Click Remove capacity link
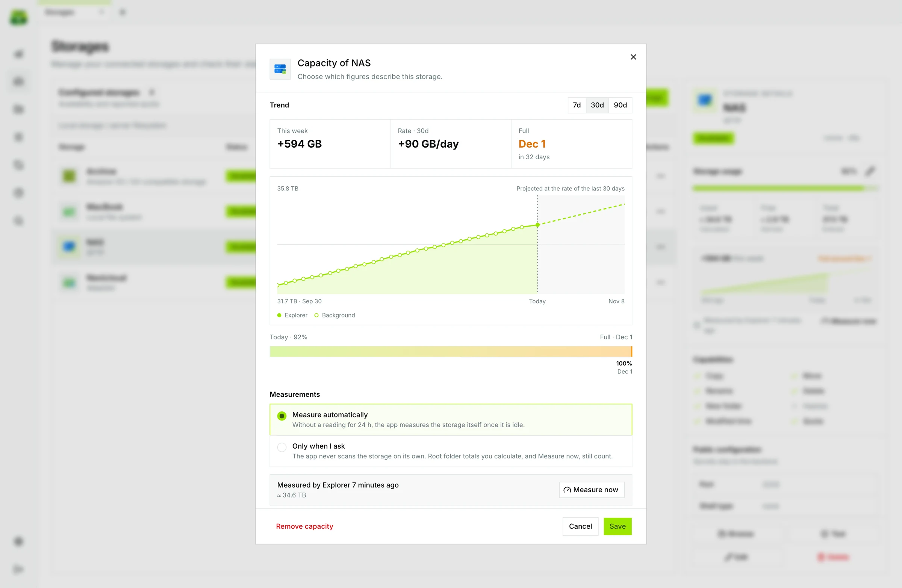902x588 pixels. coord(304,526)
